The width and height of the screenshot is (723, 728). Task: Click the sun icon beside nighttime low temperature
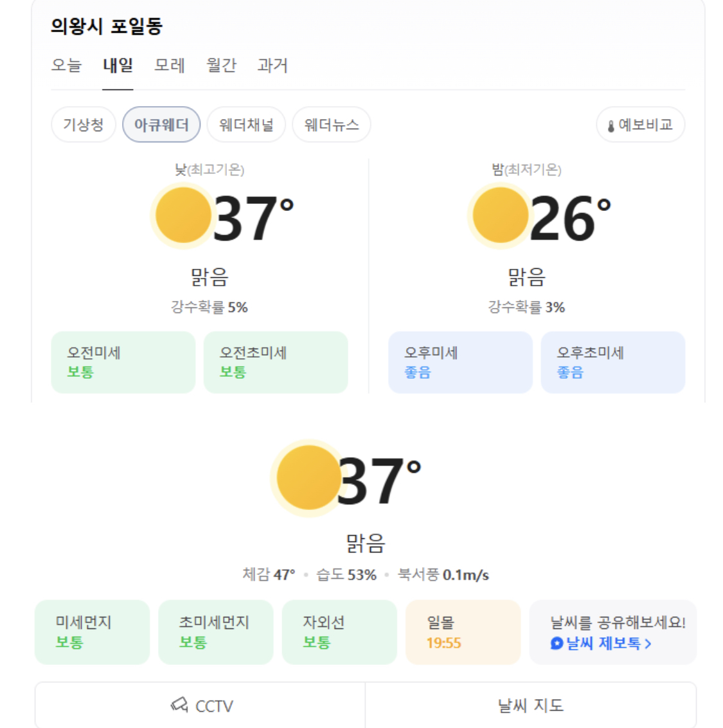[500, 215]
